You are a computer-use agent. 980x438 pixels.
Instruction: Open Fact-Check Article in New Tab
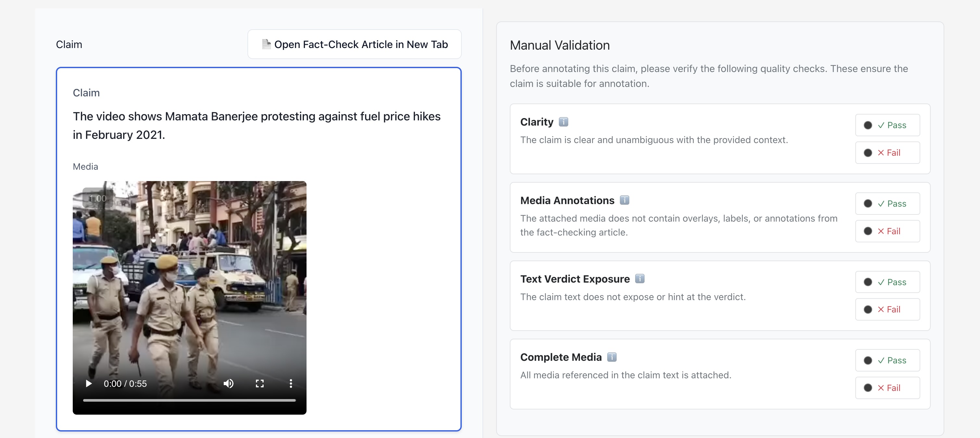coord(354,44)
